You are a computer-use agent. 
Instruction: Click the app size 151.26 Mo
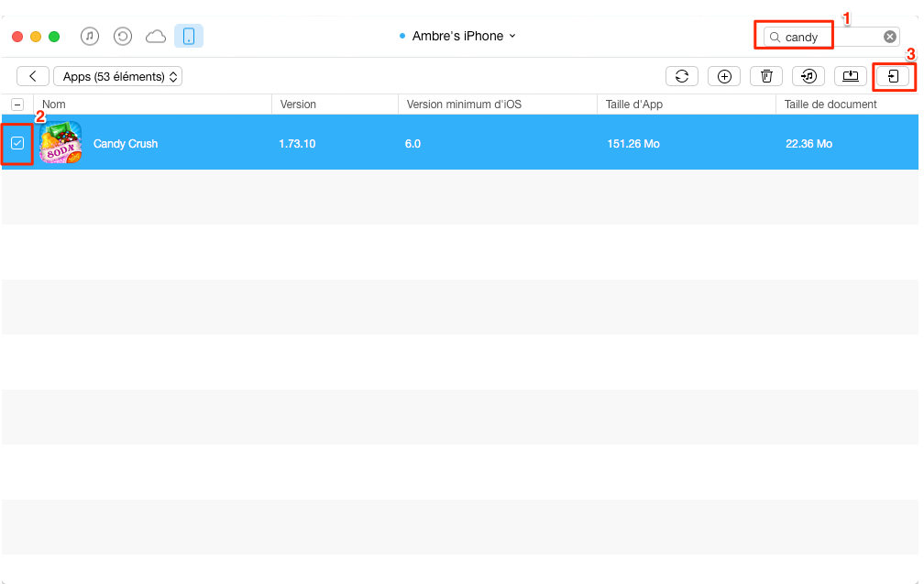(x=633, y=144)
